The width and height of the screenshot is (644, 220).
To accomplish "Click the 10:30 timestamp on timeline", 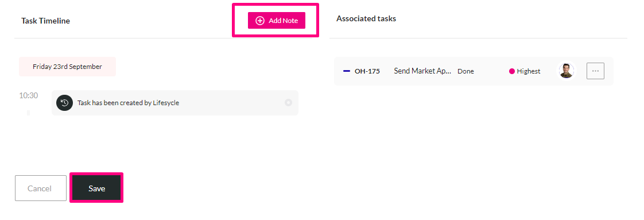I will [x=28, y=95].
